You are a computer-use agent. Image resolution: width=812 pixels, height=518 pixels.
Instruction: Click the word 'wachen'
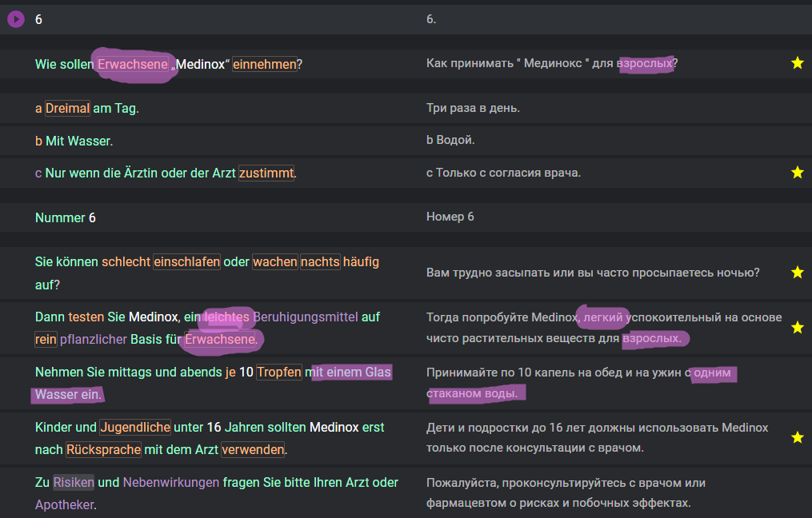tap(275, 262)
